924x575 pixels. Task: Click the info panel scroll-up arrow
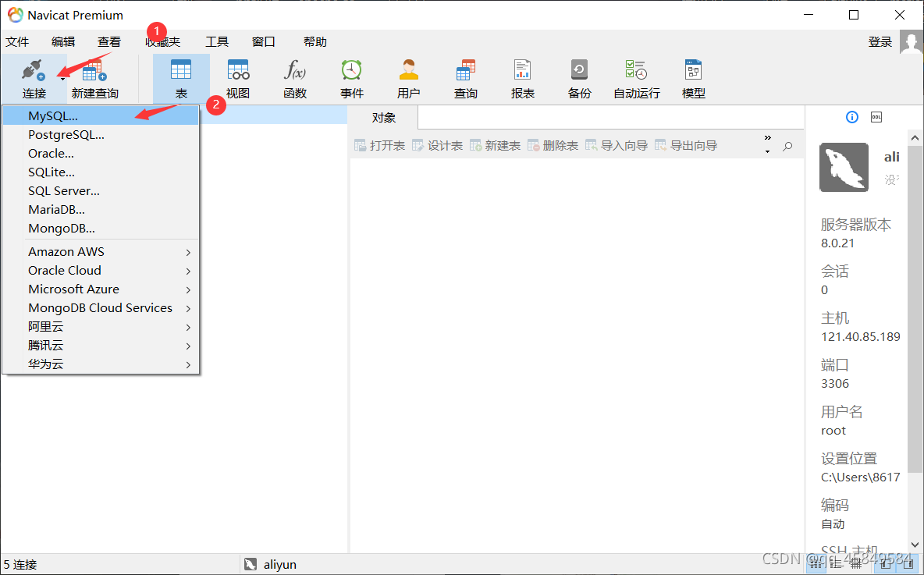(915, 138)
